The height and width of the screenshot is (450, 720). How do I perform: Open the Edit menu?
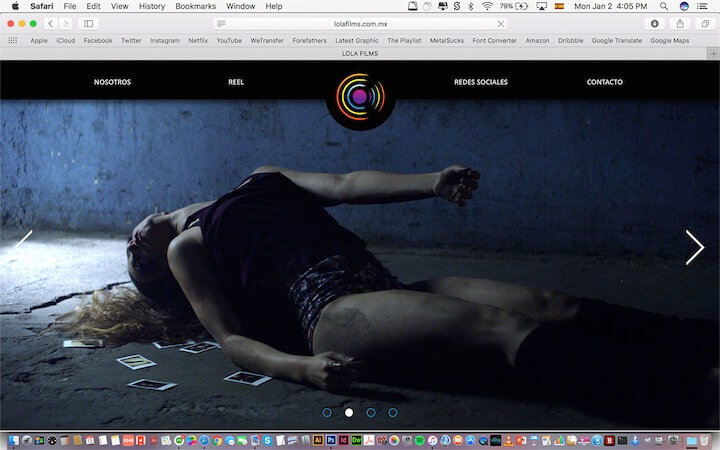93,6
